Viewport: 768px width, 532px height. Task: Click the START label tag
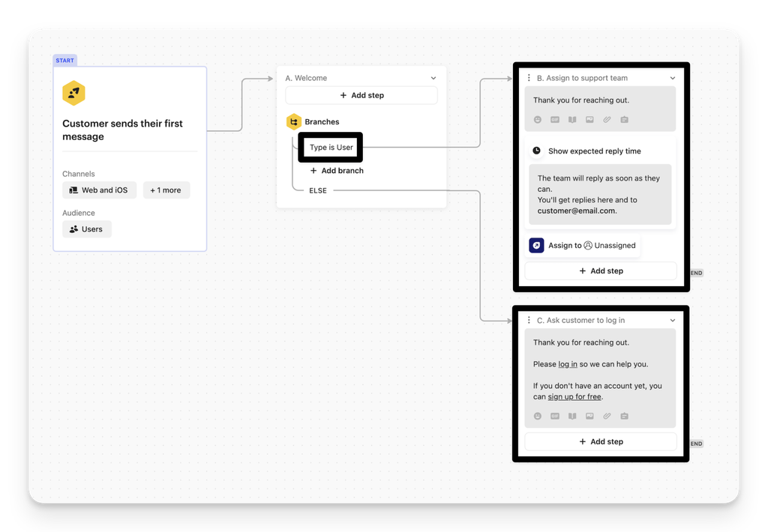(x=64, y=60)
